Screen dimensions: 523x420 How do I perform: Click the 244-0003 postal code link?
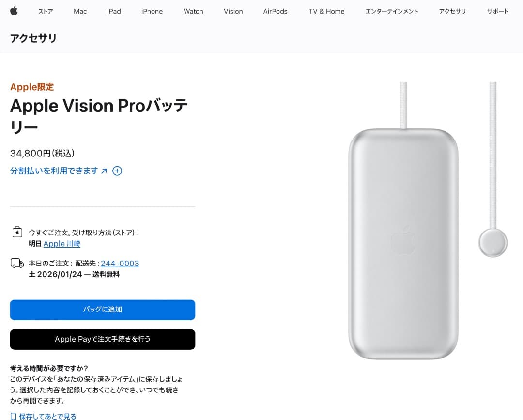[x=120, y=263]
